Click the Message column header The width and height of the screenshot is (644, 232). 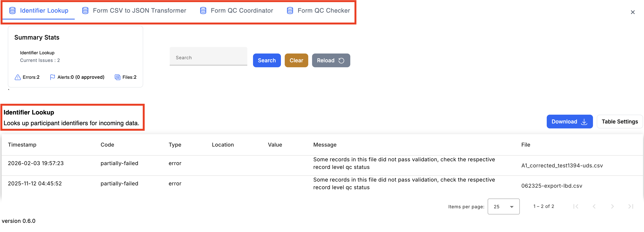click(x=325, y=145)
